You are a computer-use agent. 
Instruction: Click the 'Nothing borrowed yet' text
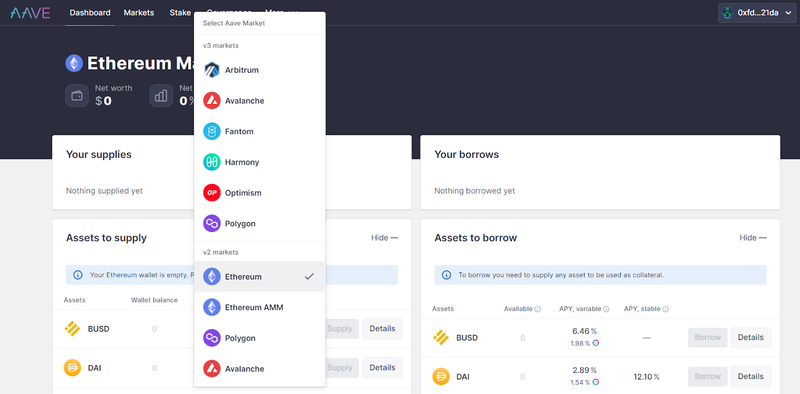474,191
